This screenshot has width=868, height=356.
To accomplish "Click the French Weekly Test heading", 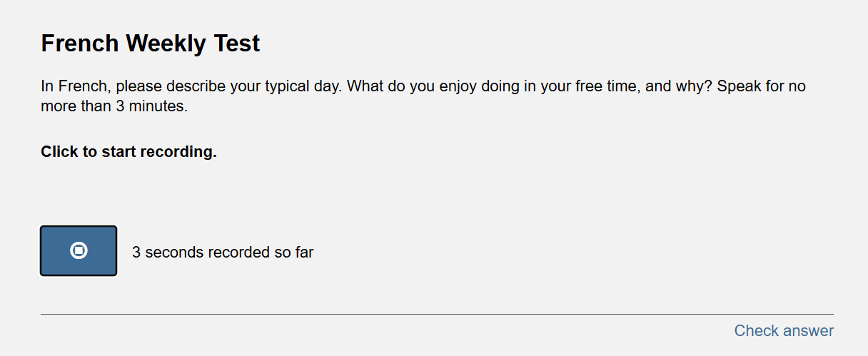I will click(151, 44).
